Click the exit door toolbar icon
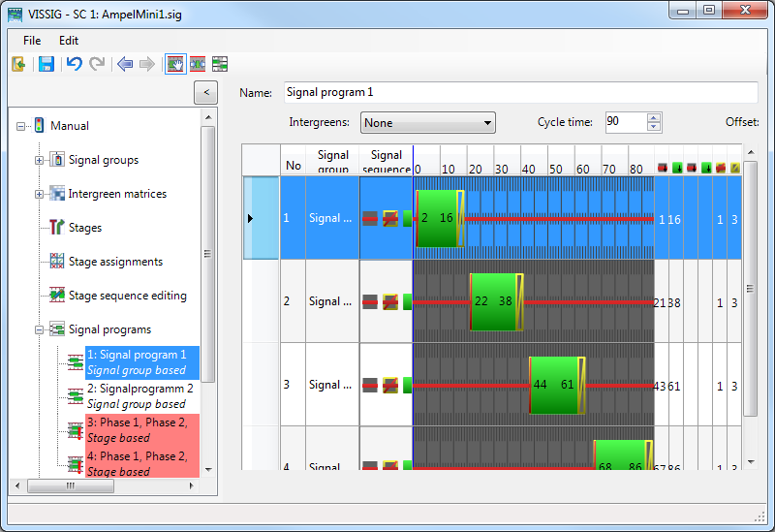The image size is (775, 532). 18,64
